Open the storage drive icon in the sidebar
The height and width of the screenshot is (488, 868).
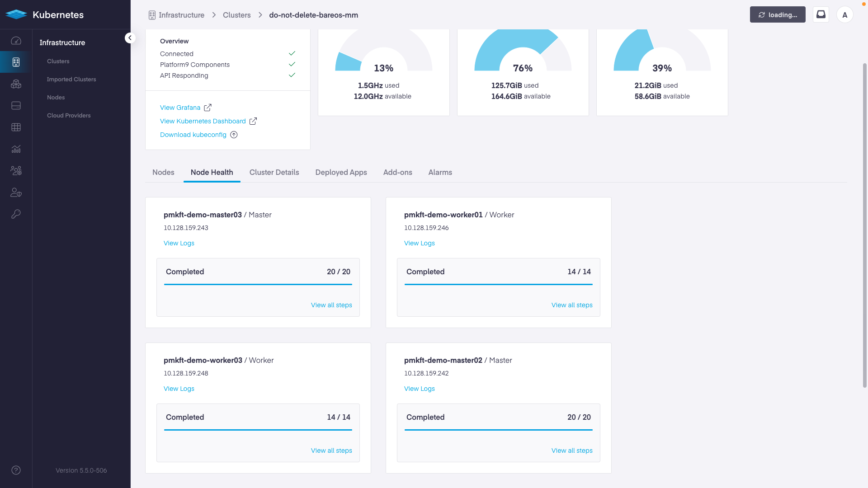click(x=16, y=106)
